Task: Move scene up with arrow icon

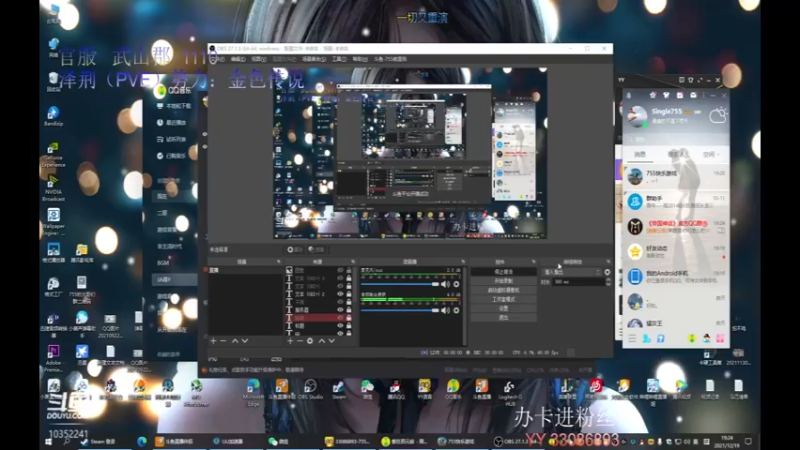Action: click(235, 341)
